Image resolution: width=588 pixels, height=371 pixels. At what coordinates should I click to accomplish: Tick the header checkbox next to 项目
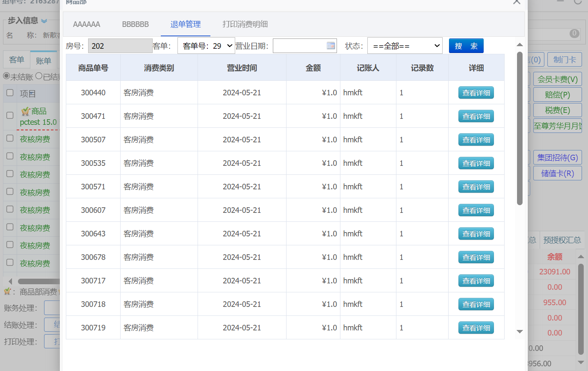tap(10, 93)
